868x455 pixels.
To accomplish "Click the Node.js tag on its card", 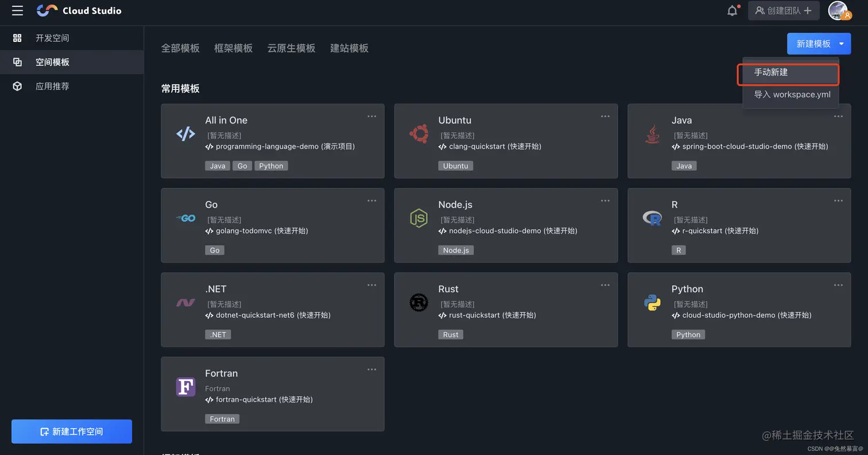I will click(x=456, y=250).
